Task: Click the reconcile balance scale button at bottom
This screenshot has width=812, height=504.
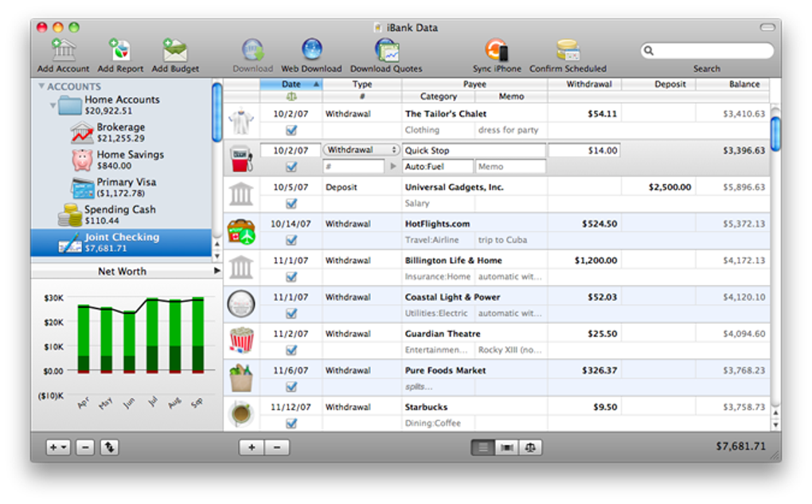Action: pyautogui.click(x=530, y=447)
